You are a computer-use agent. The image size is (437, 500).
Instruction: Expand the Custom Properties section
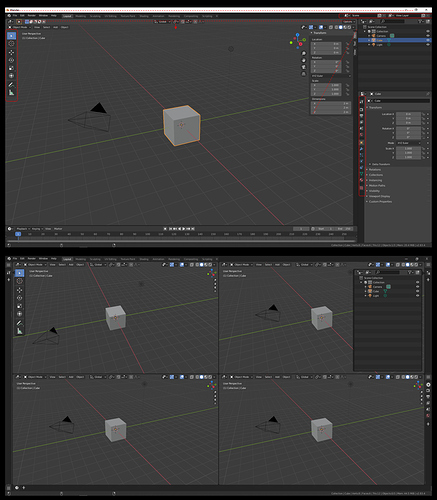(x=379, y=202)
